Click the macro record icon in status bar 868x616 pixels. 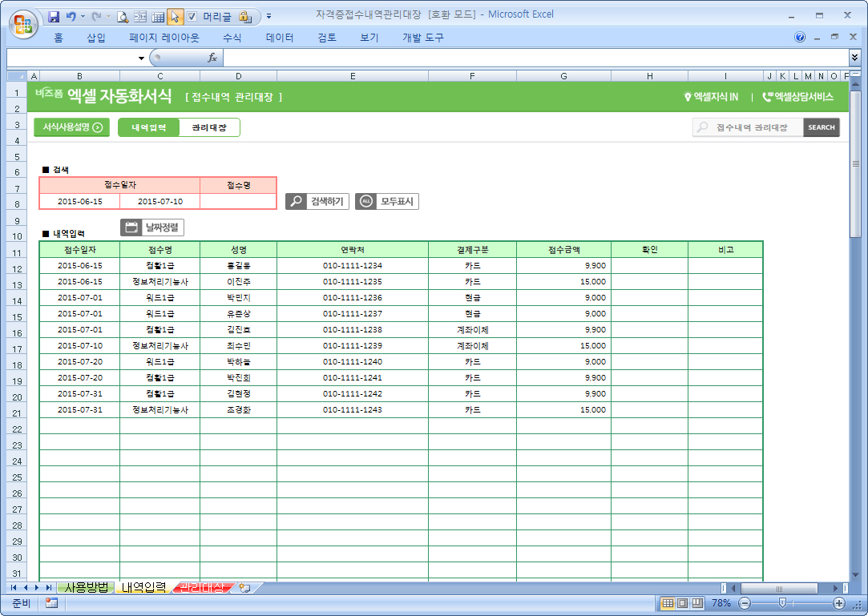coord(51,603)
